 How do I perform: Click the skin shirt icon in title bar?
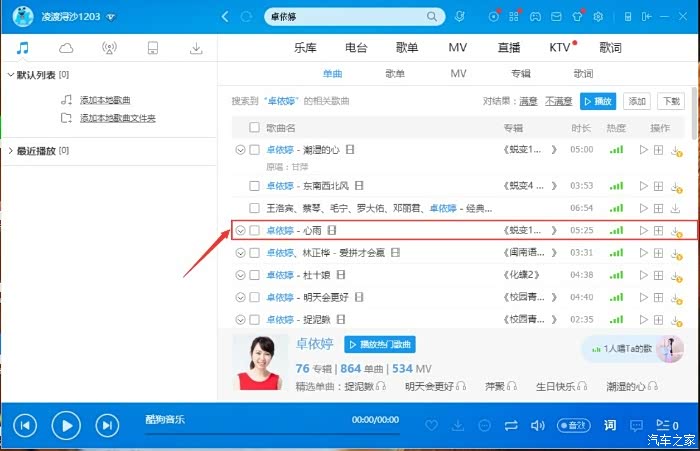pyautogui.click(x=576, y=17)
